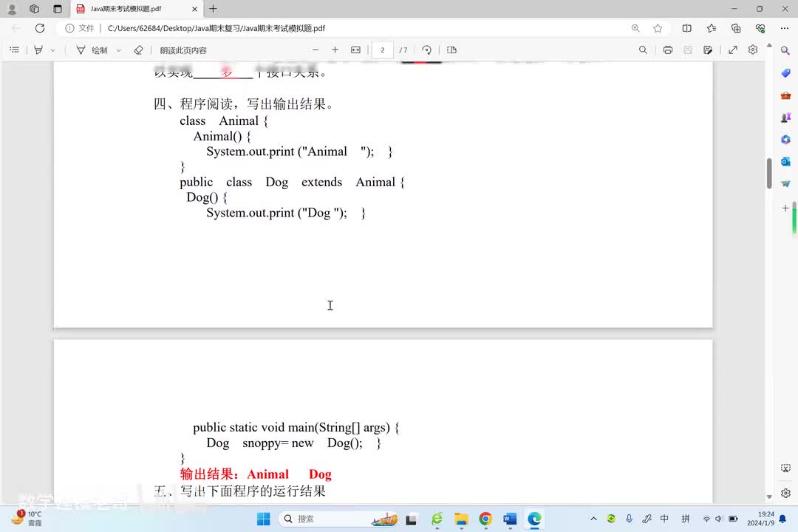This screenshot has height=532, width=798.
Task: Open the clock showing 19:24 2024/1/9
Action: [760, 518]
